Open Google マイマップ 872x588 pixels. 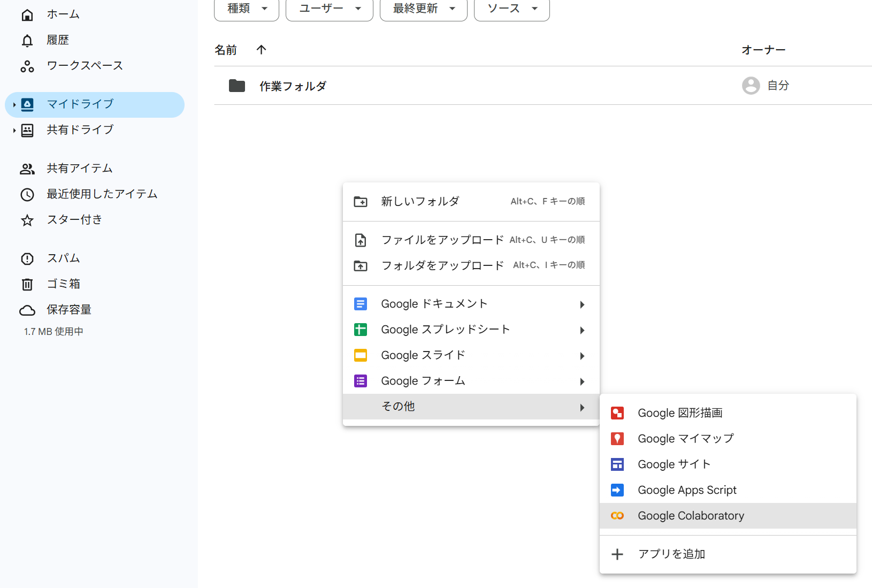coord(685,438)
